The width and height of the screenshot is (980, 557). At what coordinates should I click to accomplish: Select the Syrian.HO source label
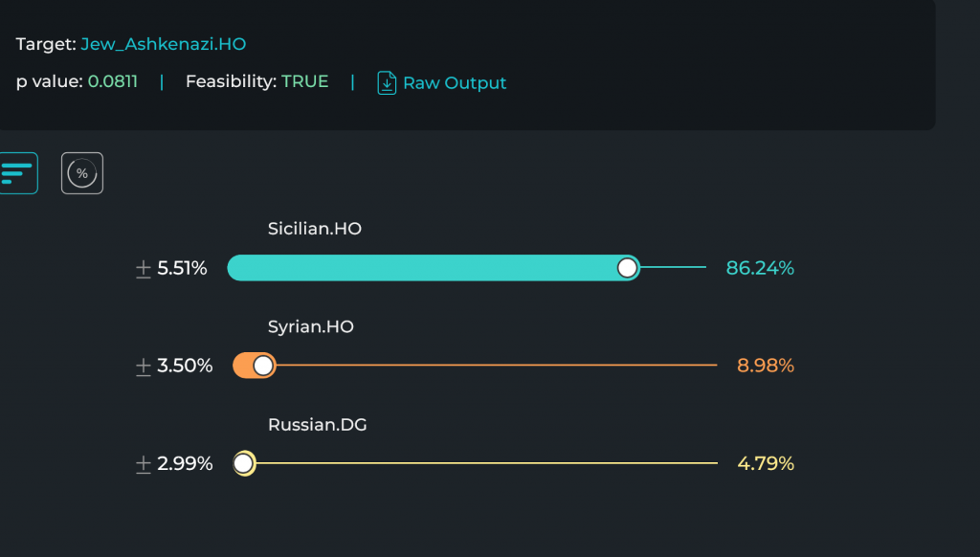coord(311,326)
